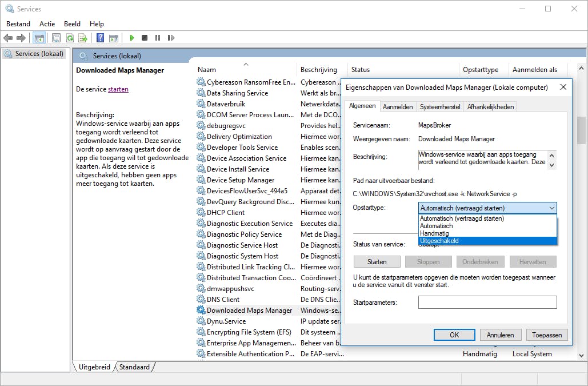
Task: Click the gear icon of Diagnostic Policy Service
Action: pyautogui.click(x=201, y=234)
